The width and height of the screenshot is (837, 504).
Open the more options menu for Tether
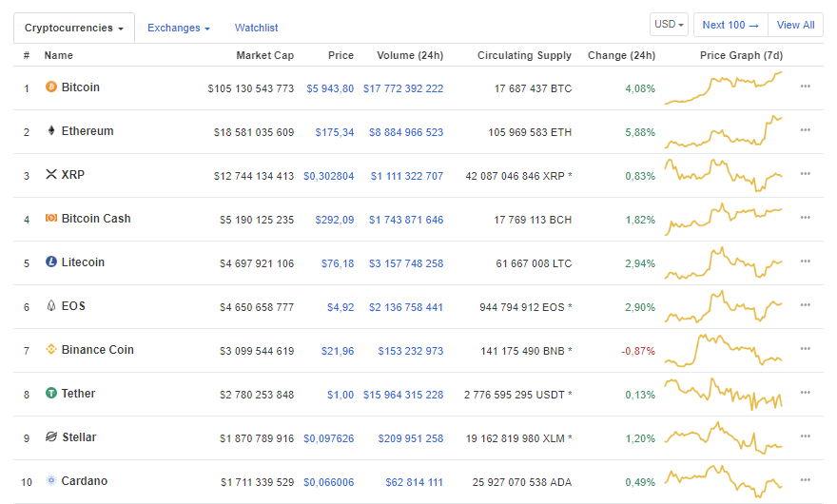coord(806,393)
